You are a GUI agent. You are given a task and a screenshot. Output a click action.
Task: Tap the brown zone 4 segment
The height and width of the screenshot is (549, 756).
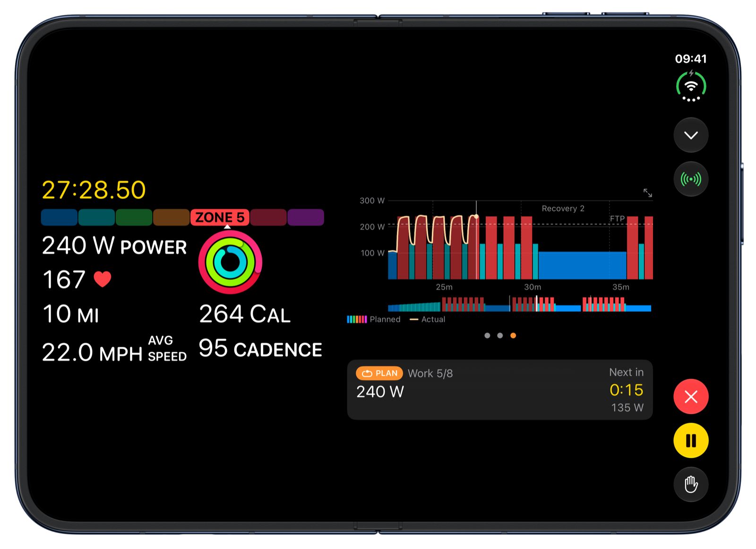point(171,217)
